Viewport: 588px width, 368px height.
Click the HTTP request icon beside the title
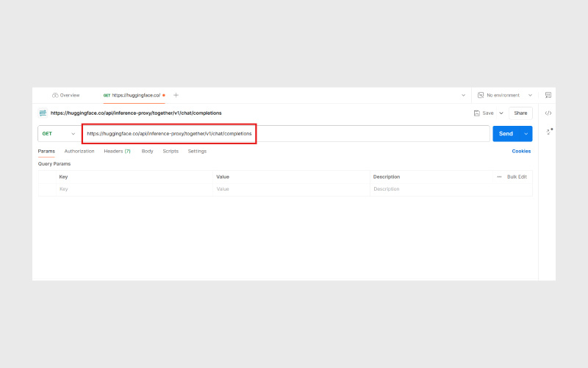pos(43,113)
